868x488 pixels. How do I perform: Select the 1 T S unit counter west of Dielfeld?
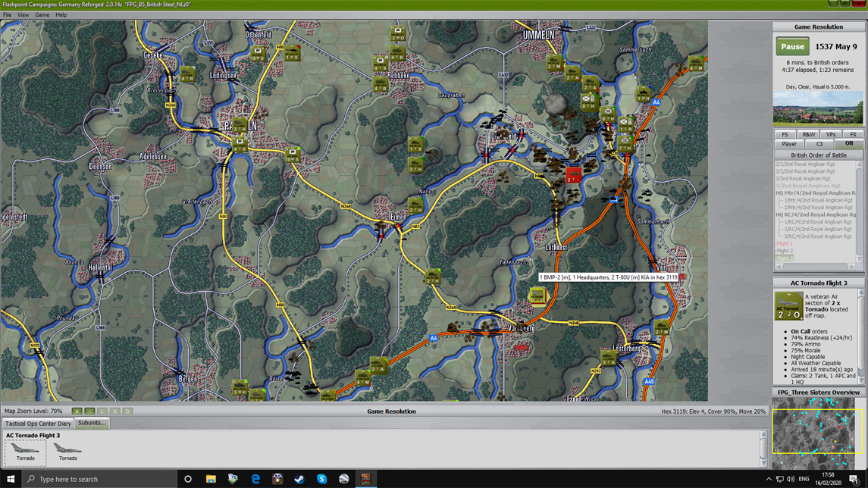415,145
